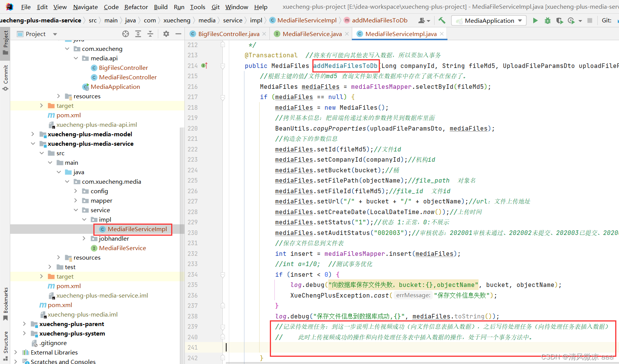Expand the mapper package

click(x=76, y=200)
